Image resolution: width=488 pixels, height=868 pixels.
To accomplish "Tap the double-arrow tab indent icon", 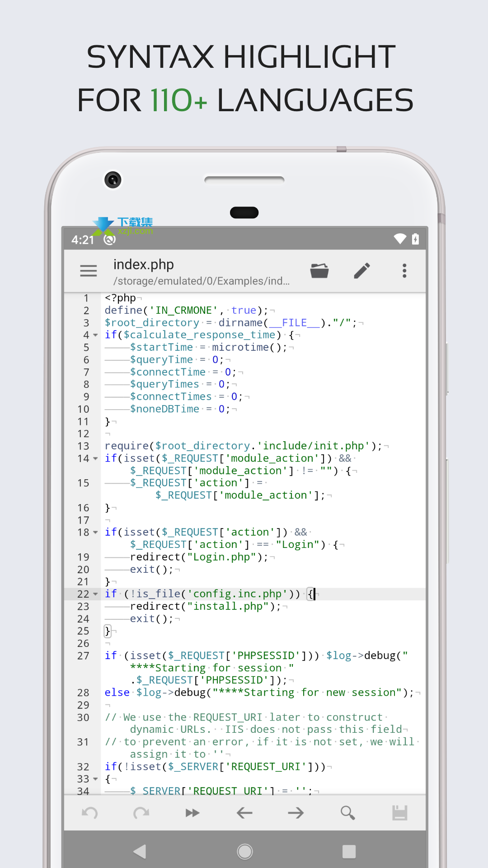I will [193, 813].
